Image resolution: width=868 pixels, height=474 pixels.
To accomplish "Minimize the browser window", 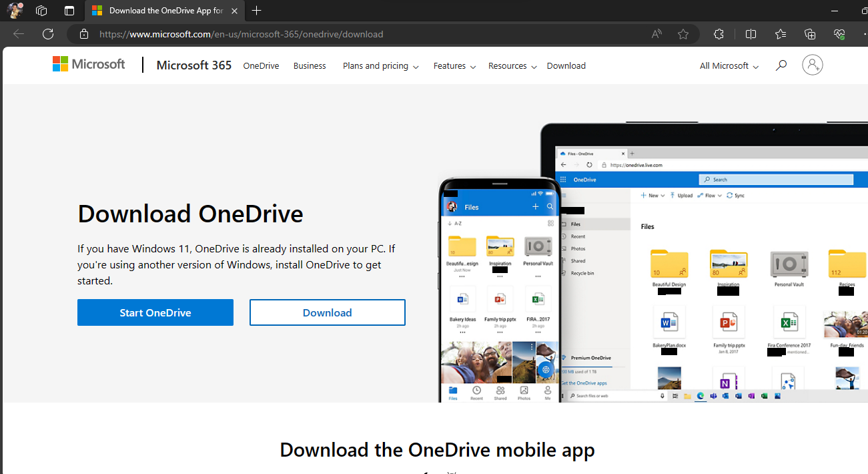I will 835,11.
